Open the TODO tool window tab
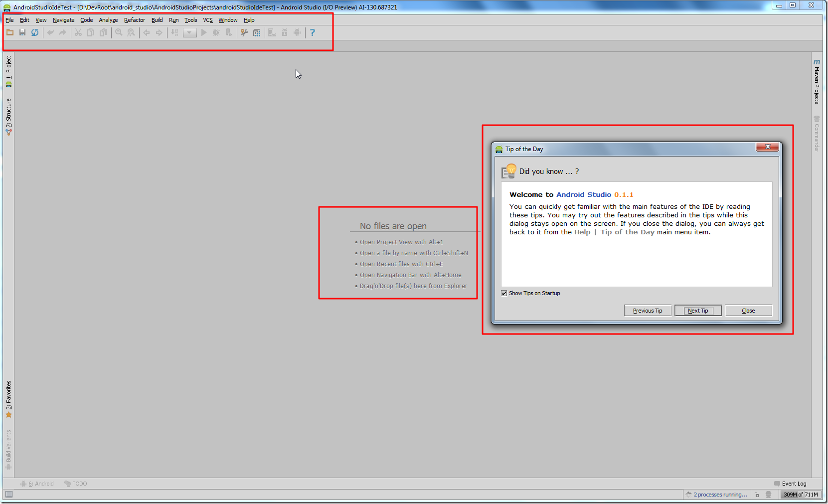The width and height of the screenshot is (828, 504). coord(75,484)
